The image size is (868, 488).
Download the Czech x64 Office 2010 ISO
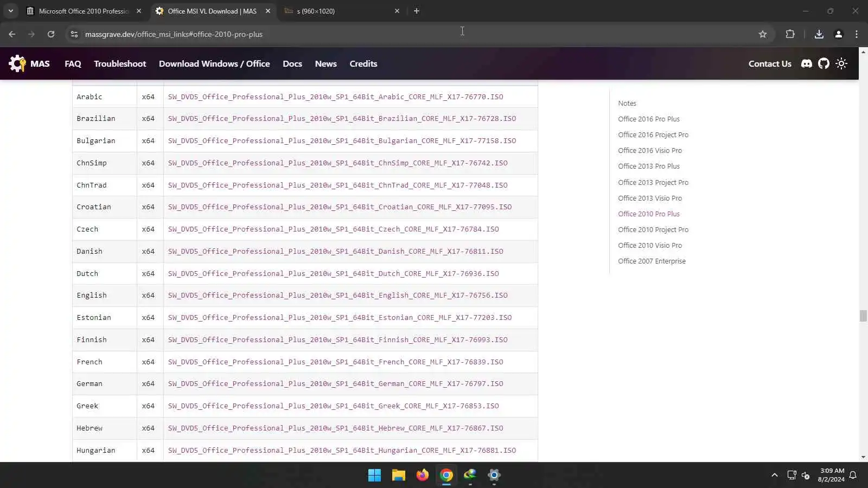334,229
